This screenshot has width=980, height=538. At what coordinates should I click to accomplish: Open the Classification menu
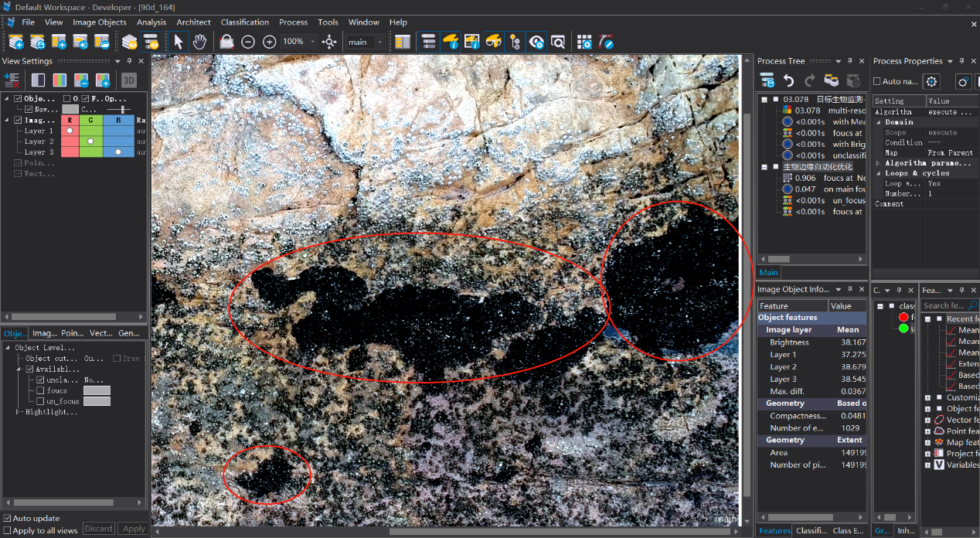pos(244,22)
